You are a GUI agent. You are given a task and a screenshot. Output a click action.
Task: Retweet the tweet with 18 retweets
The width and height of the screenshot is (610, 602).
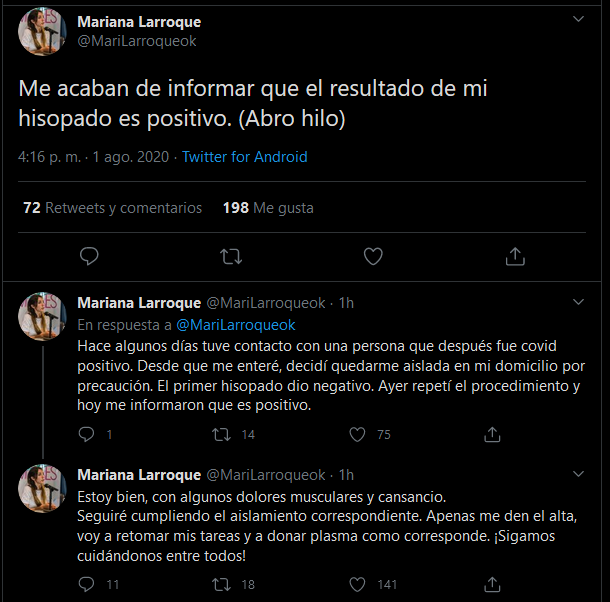pos(222,584)
